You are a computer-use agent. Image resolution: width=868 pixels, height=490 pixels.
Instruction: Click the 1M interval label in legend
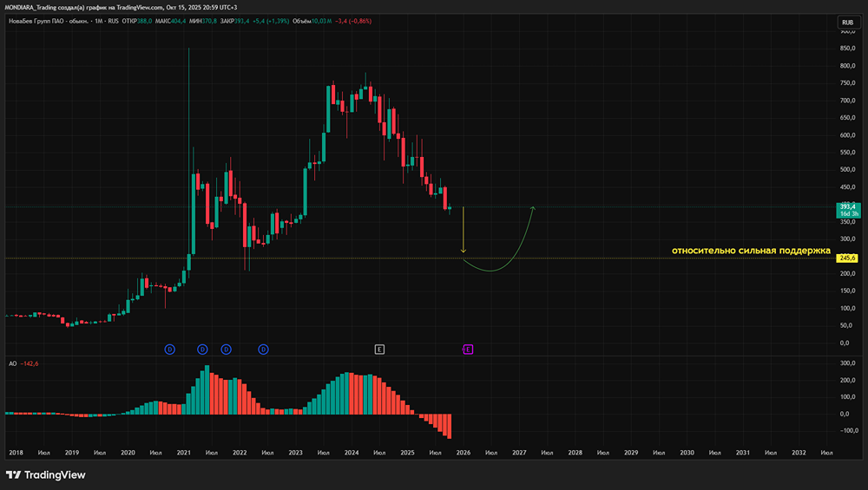[99, 21]
